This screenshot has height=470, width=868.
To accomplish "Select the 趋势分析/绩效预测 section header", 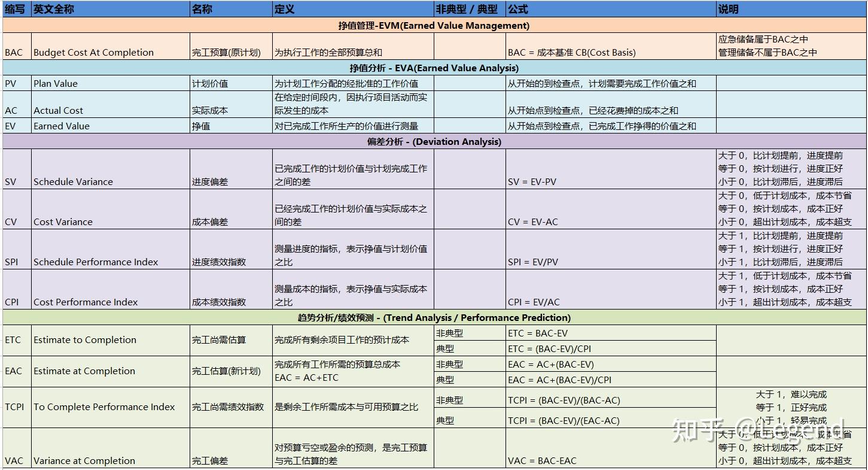I will click(434, 317).
